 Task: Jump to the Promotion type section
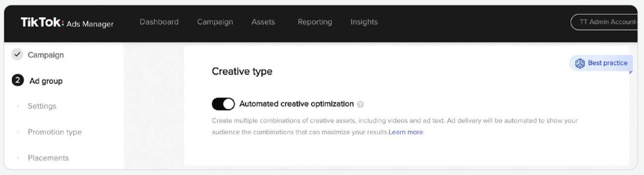pyautogui.click(x=55, y=132)
